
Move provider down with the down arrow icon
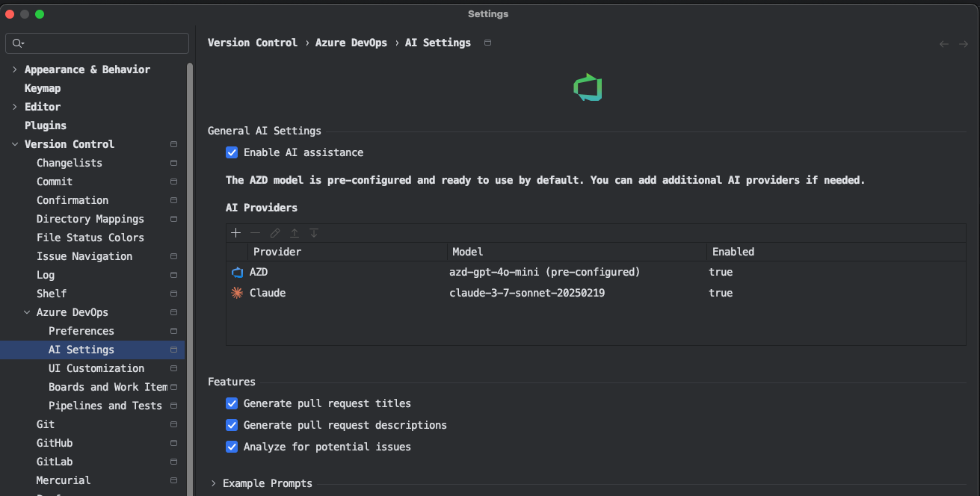pos(314,233)
